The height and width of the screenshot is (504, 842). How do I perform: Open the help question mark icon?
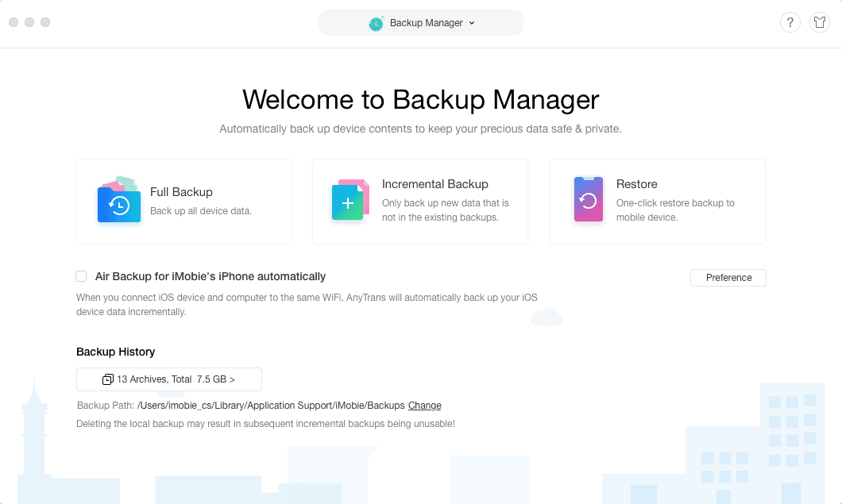click(x=790, y=22)
